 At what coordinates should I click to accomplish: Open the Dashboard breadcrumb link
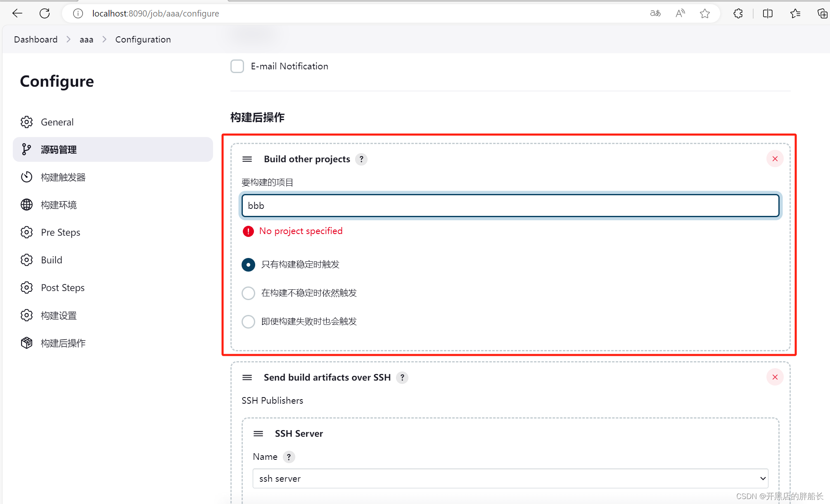pyautogui.click(x=36, y=39)
